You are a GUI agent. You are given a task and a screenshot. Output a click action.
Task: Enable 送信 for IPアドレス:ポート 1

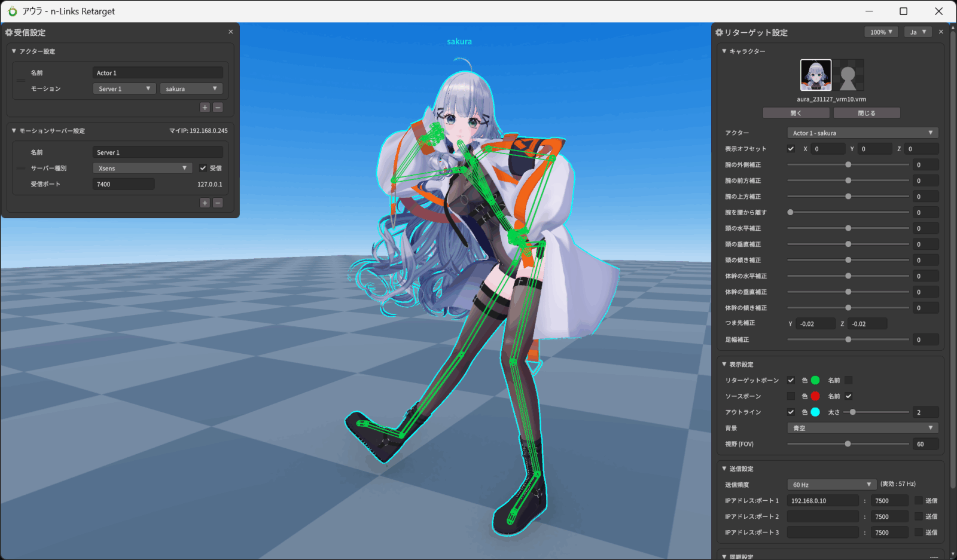[918, 501]
